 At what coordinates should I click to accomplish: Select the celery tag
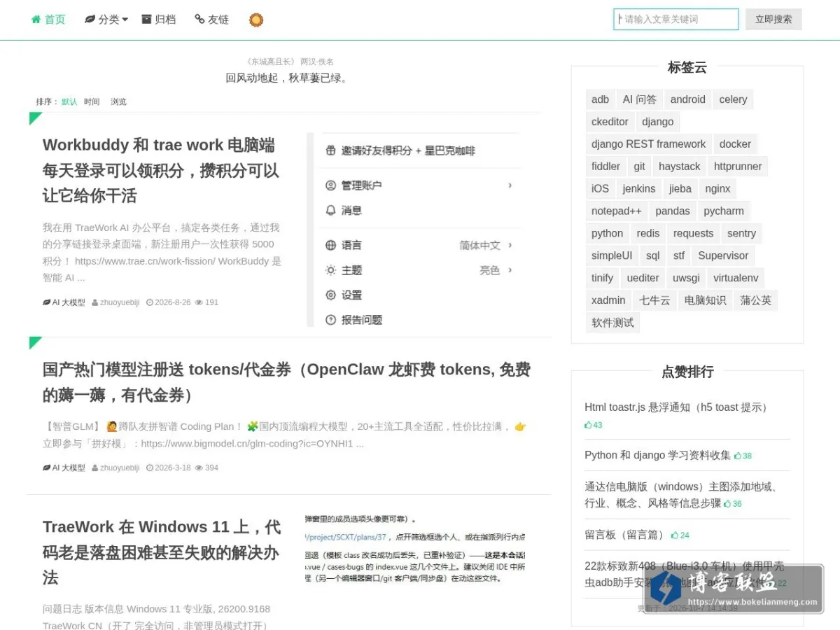tap(733, 99)
